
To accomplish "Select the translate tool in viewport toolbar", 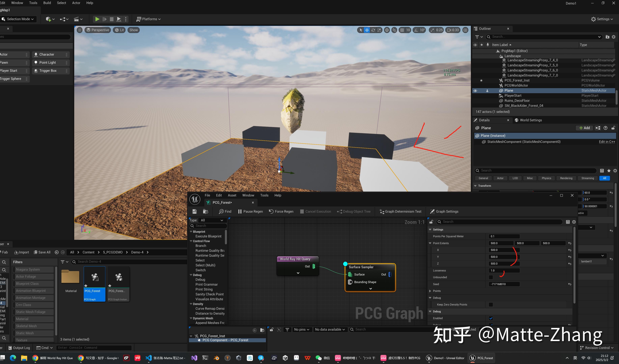I will 367,30.
